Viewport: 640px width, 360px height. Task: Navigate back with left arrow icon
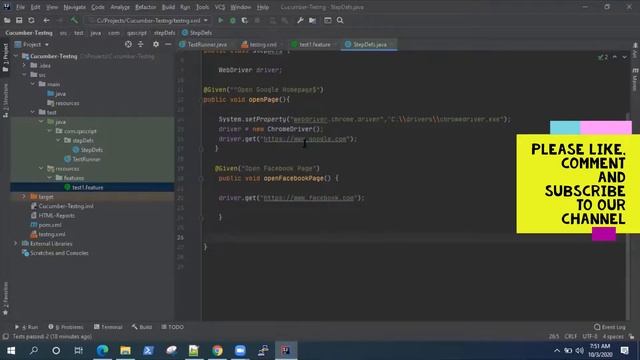coord(47,20)
